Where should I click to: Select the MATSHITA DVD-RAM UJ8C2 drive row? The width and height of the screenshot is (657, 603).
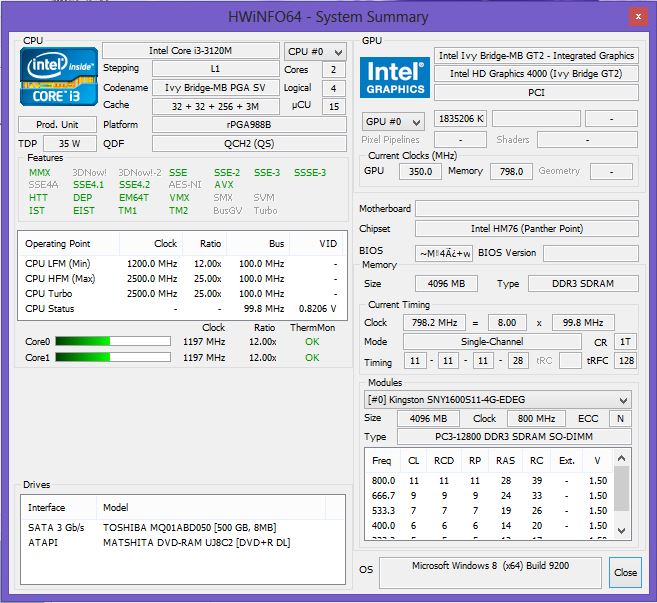tap(183, 543)
